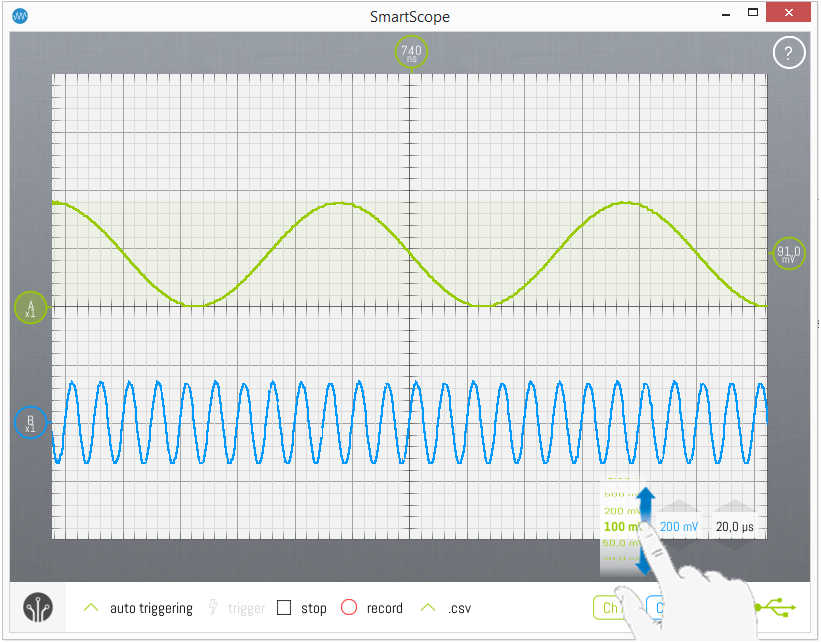821x642 pixels.
Task: Click the blue 200 mV Channel B scale
Action: pos(679,525)
